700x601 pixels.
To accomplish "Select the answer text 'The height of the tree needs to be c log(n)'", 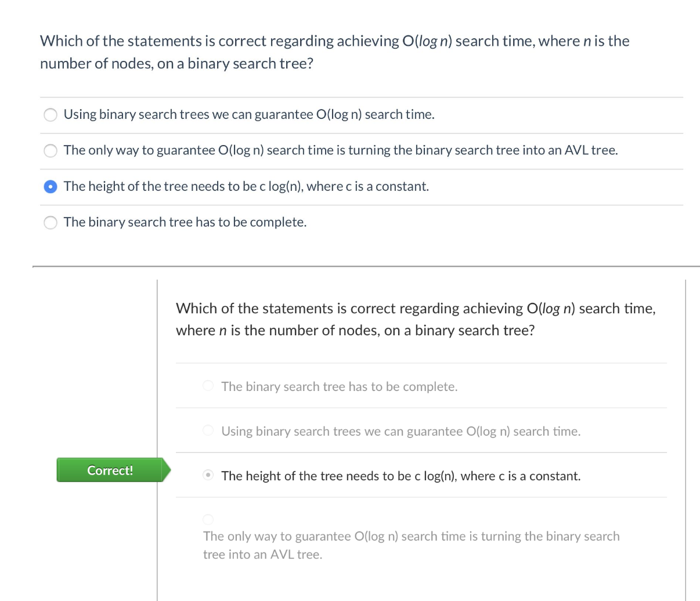I will point(247,186).
